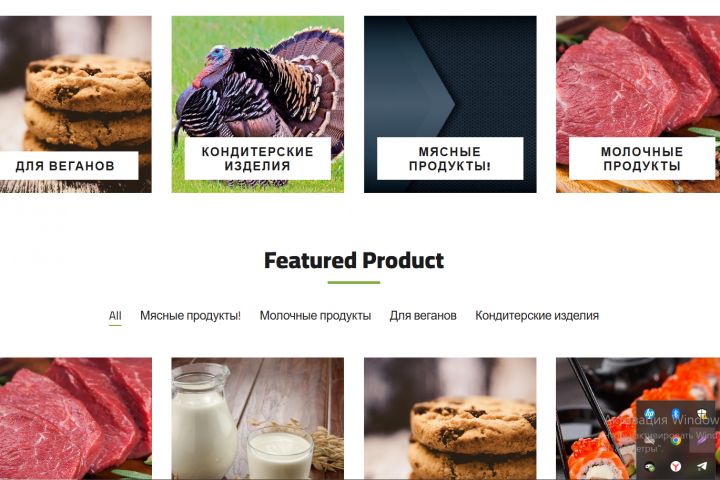Click the Chrome tray icon
The height and width of the screenshot is (480, 720).
(x=675, y=440)
